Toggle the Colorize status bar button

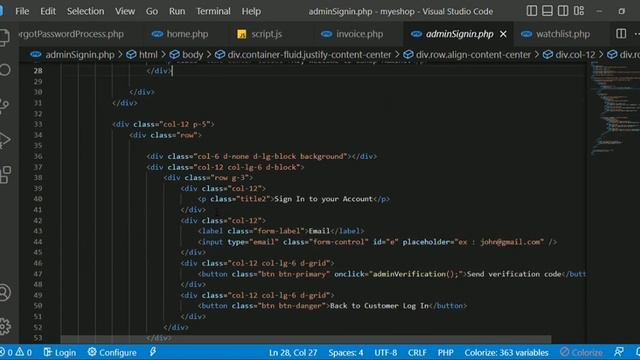point(581,352)
